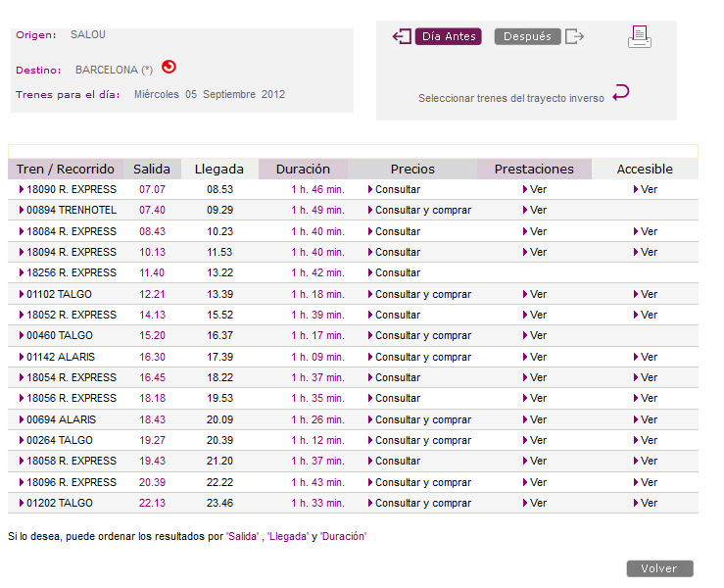Click the Duración column header
Screen dimensions: 724x588
tap(303, 170)
